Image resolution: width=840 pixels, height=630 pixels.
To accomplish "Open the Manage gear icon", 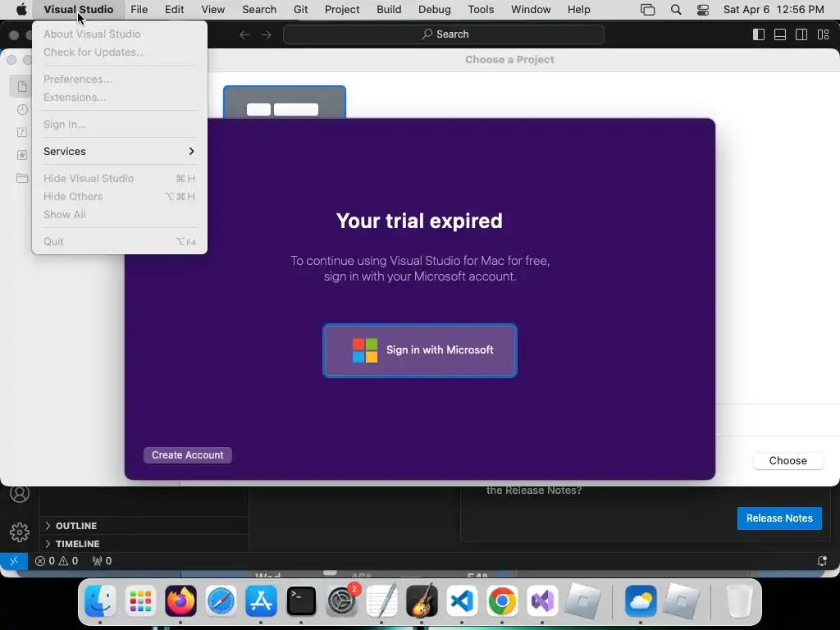I will pos(20,532).
